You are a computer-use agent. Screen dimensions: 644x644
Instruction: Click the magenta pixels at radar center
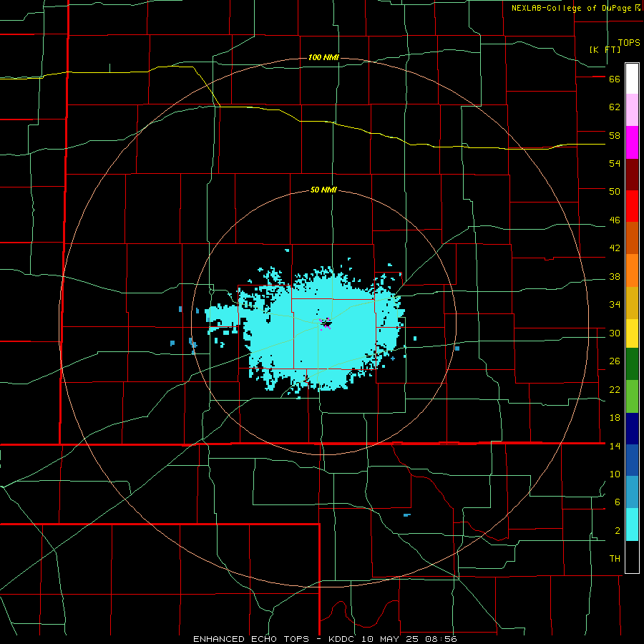point(326,323)
